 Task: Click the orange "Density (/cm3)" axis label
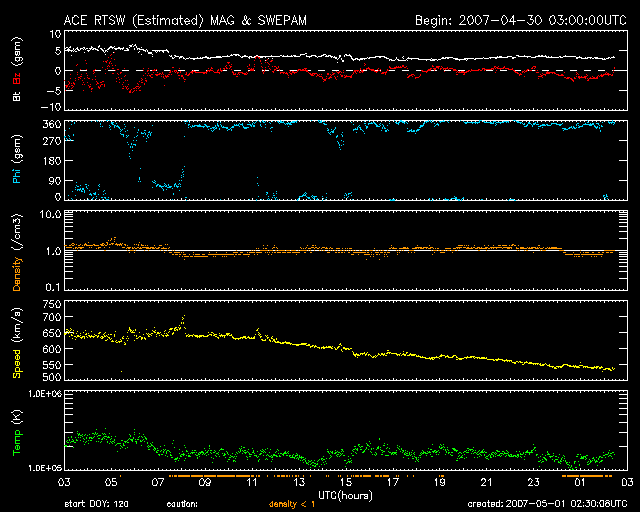(x=17, y=253)
